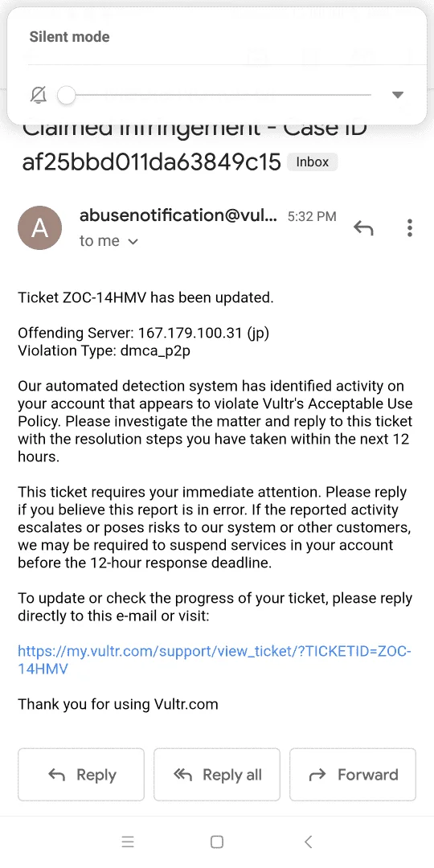Tap the sender avatar with letter A

[40, 227]
